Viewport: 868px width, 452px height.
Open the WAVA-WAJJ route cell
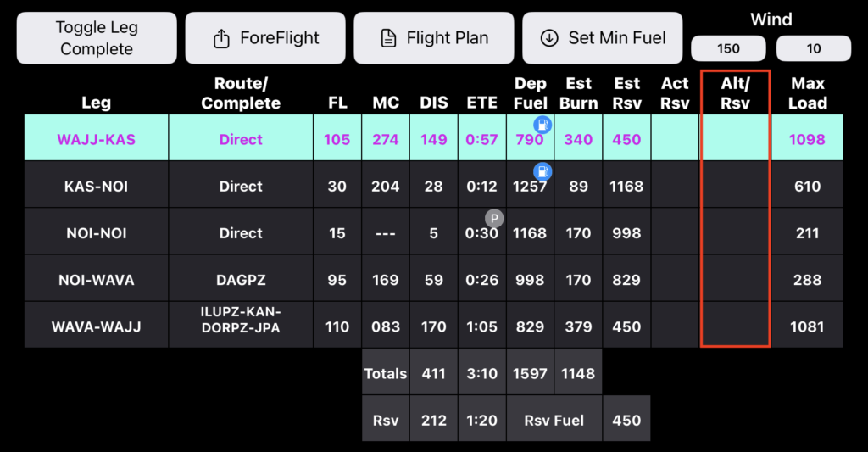241,326
